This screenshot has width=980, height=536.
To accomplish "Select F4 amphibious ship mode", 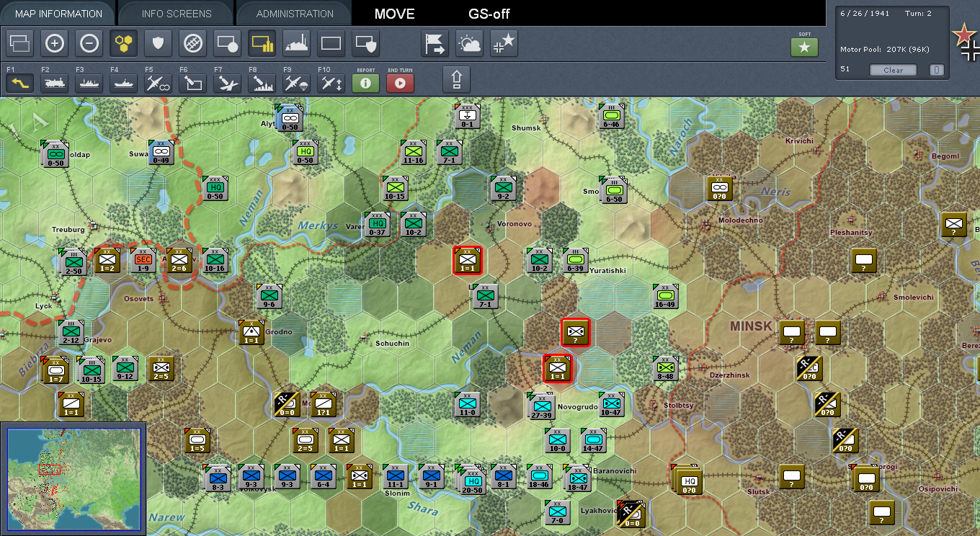I will (x=123, y=83).
